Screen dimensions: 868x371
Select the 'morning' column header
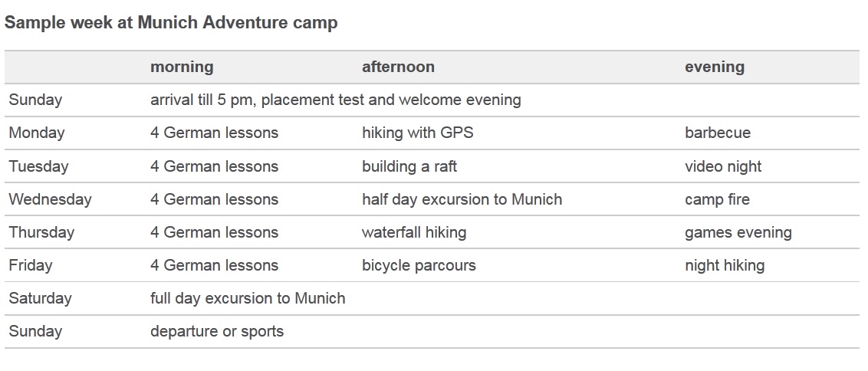tap(182, 67)
